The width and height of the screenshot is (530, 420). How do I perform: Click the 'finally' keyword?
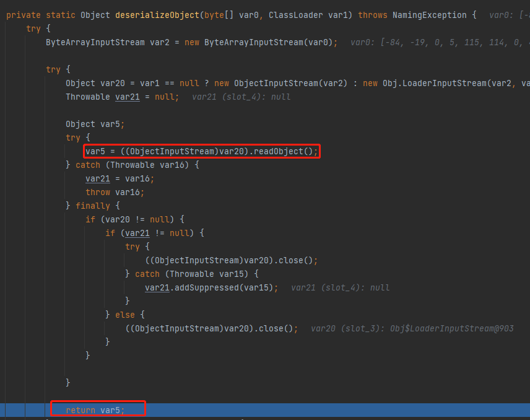(93, 206)
